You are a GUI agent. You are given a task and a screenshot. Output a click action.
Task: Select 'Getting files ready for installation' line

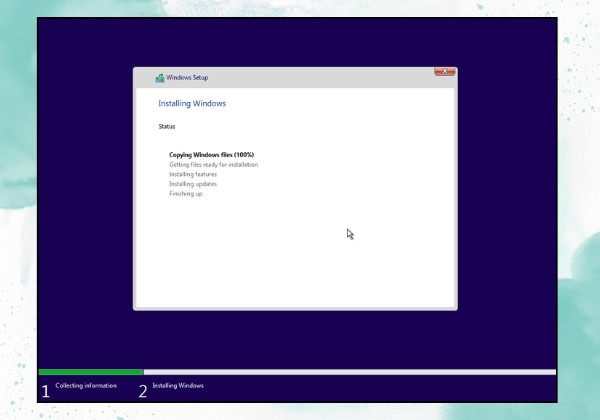214,164
